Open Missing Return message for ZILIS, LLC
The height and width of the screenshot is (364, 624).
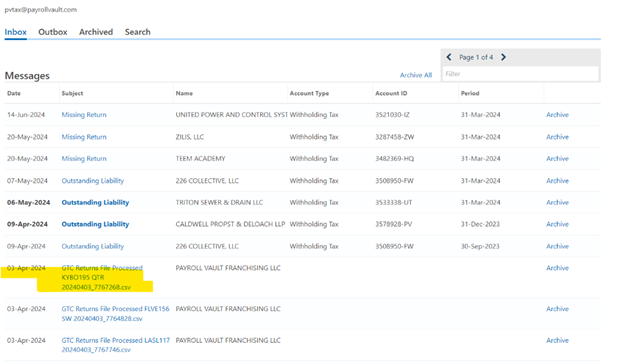pos(84,137)
